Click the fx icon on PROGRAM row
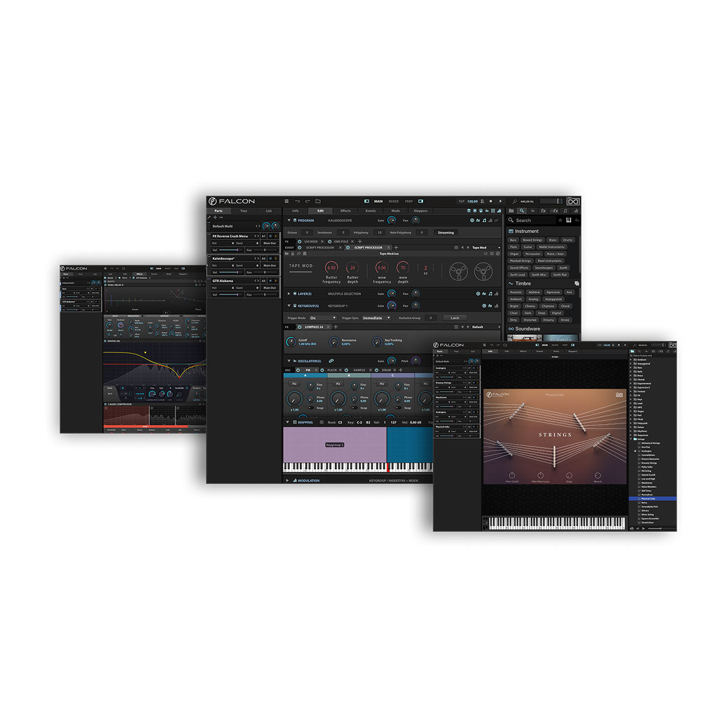This screenshot has width=728, height=728. pyautogui.click(x=478, y=220)
